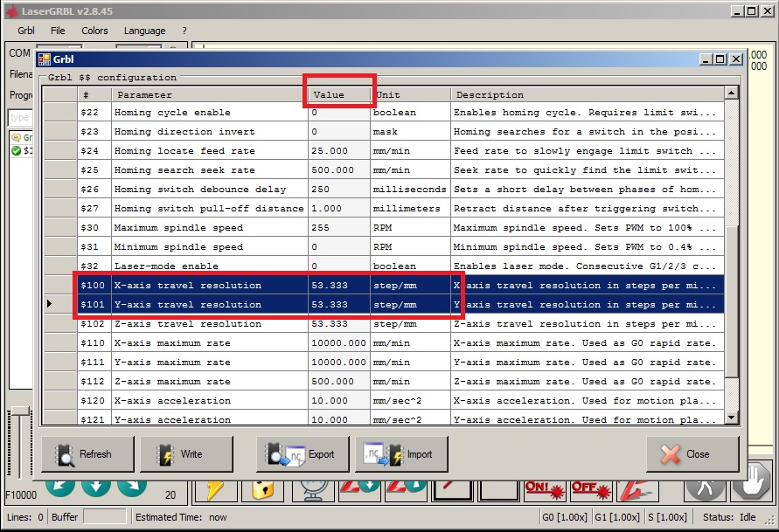Click the Value column header
Screen dimensions: 779x532
tap(339, 94)
